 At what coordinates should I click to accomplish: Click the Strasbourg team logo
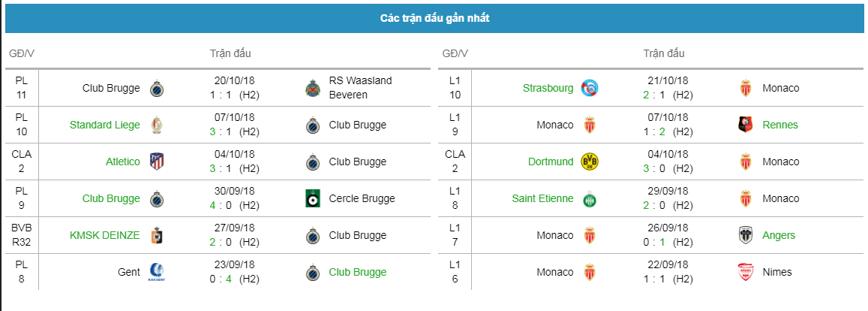click(590, 88)
